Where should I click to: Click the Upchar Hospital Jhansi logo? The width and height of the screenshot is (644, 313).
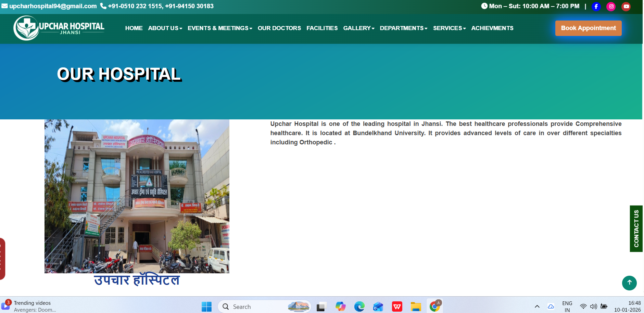click(x=59, y=28)
